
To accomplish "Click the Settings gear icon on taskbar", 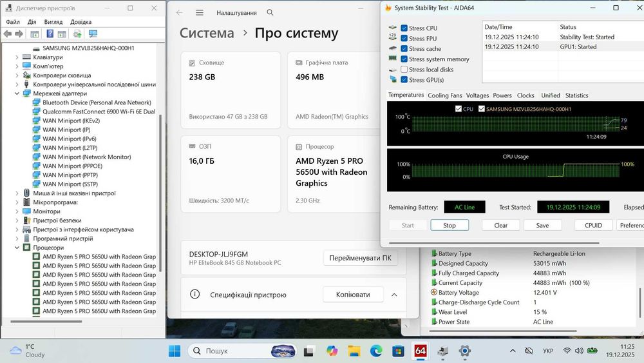I will click(x=464, y=351).
